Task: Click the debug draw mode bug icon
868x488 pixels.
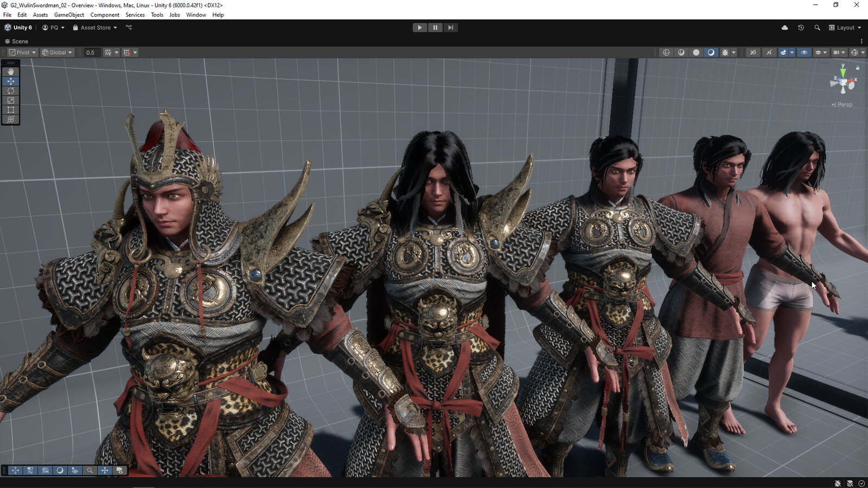Action: 725,53
